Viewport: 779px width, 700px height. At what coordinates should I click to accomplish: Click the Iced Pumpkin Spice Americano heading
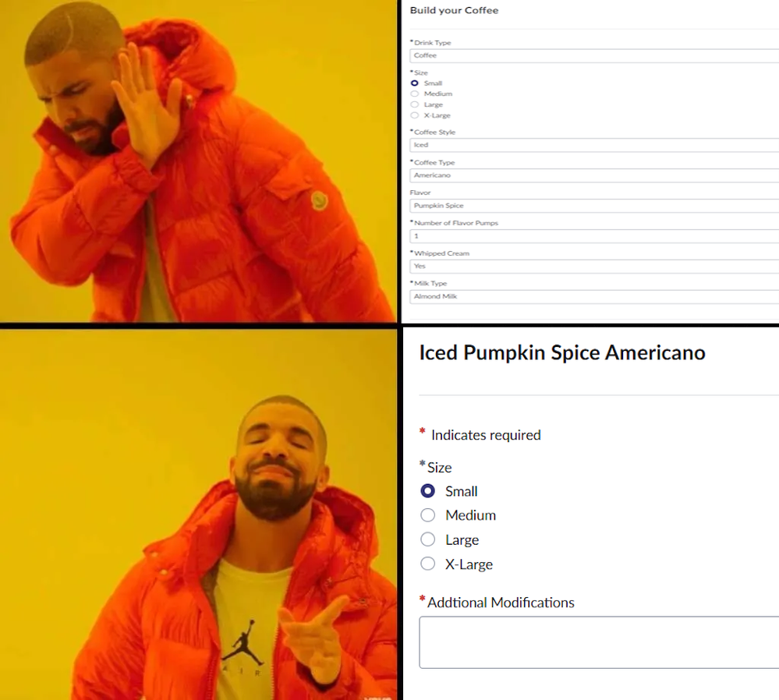[x=562, y=353]
